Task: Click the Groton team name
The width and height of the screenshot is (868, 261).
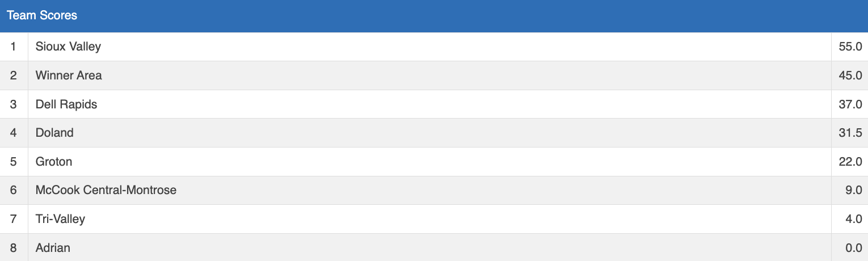Action: [54, 162]
